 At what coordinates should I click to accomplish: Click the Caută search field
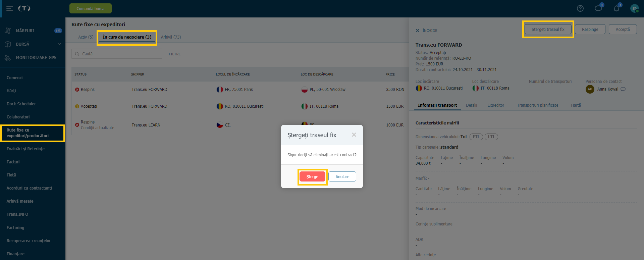pos(117,54)
